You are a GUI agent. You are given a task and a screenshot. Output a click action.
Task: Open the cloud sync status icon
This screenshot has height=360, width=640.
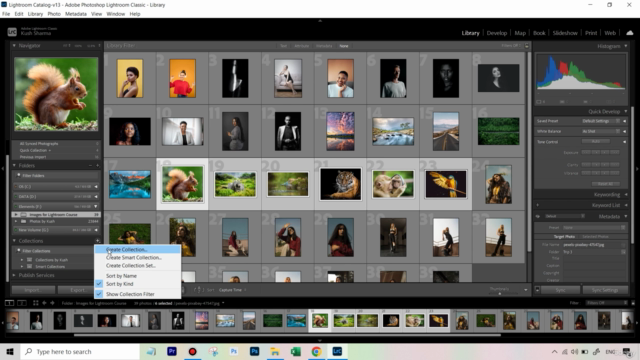pos(629,33)
